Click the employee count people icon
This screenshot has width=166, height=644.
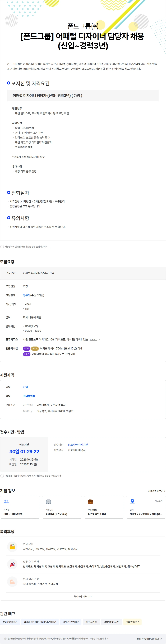click(x=7, y=501)
